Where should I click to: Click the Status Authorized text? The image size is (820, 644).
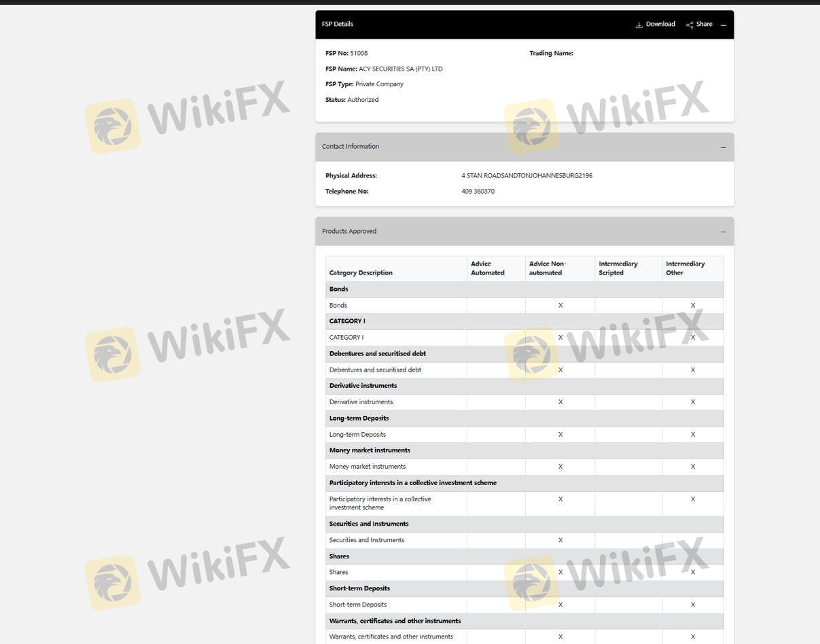tap(363, 100)
